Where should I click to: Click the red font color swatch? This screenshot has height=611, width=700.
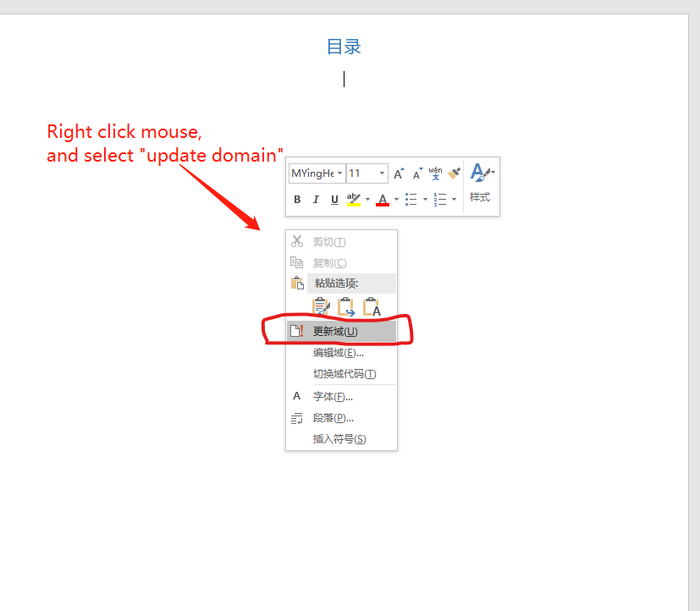click(381, 198)
